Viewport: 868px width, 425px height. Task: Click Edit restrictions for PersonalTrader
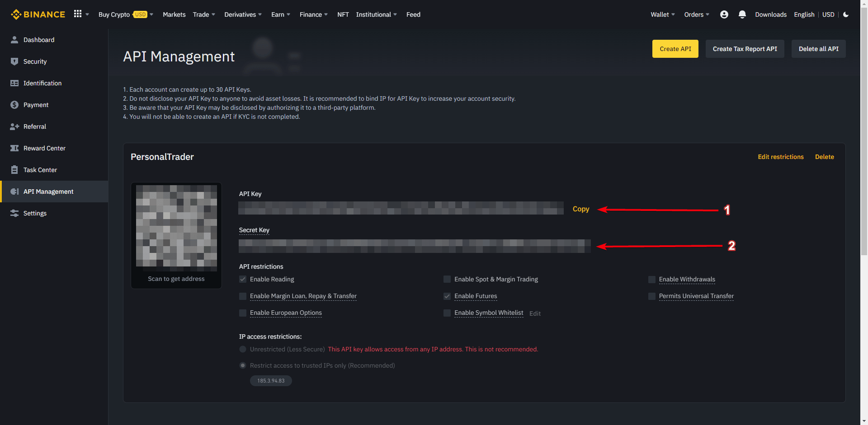click(780, 157)
